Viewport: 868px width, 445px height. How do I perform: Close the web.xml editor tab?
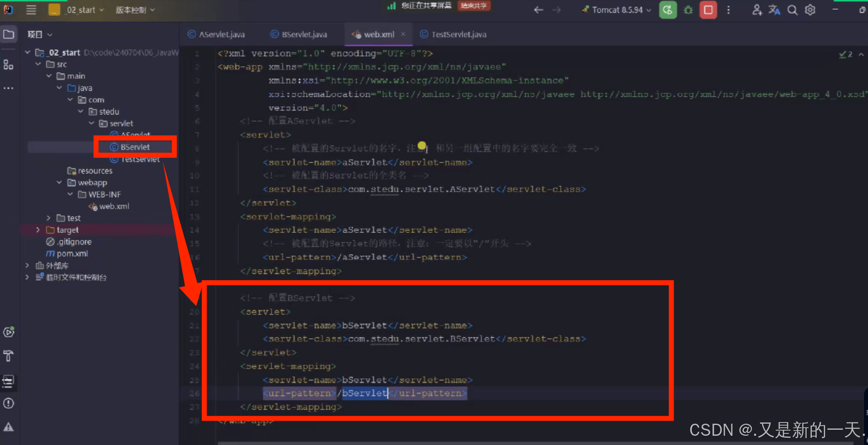tap(403, 34)
